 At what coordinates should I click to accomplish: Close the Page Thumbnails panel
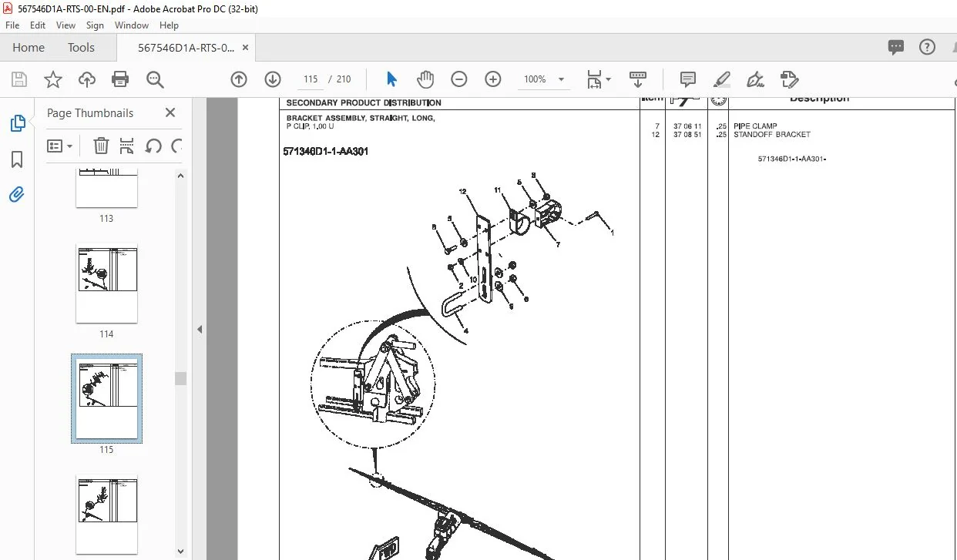coord(170,112)
